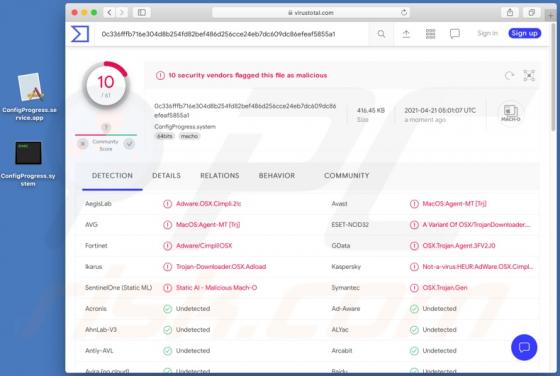The height and width of the screenshot is (376, 560).
Task: Open the blue chat support bubble
Action: coord(524,347)
